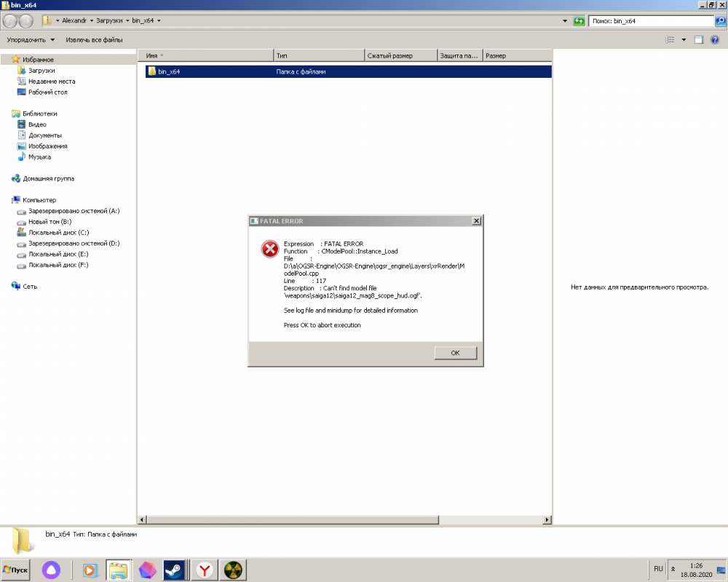Open Музыка library
The image size is (728, 582).
(39, 157)
